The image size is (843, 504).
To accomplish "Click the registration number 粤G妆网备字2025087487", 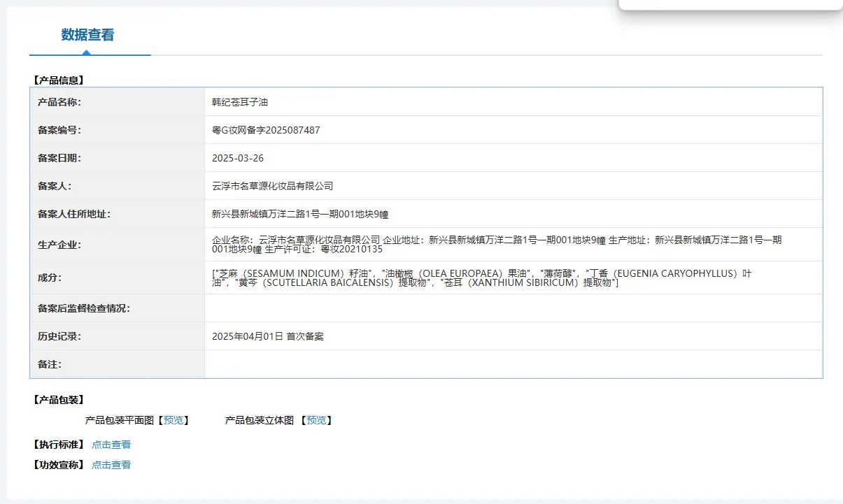I will 266,130.
